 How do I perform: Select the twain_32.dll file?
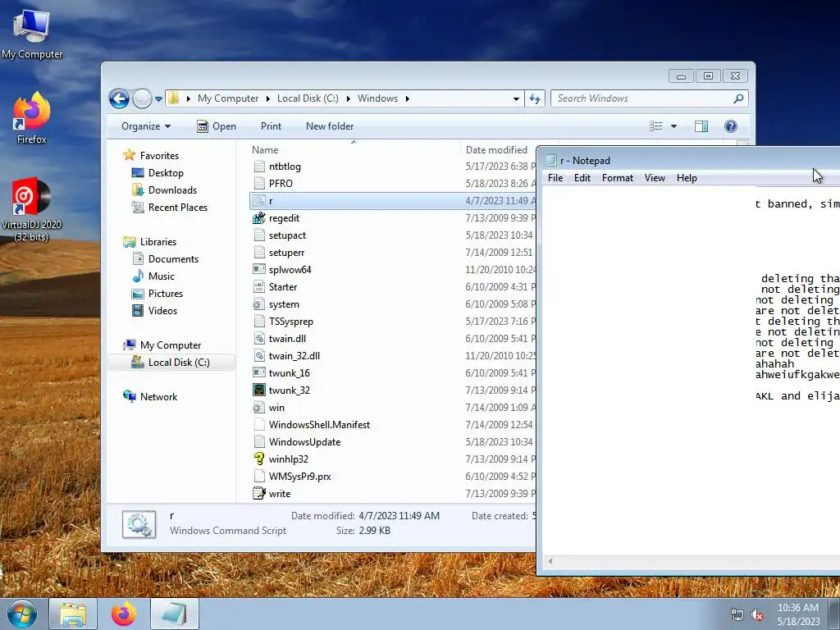(x=294, y=356)
